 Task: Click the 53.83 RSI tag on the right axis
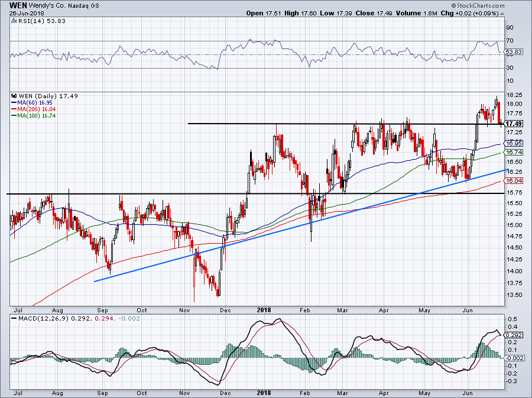coord(513,52)
